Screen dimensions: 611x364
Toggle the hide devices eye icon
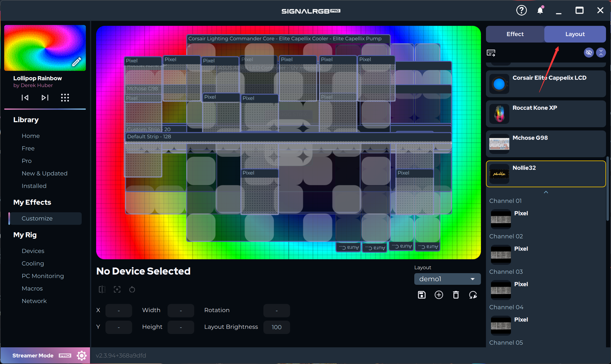588,53
